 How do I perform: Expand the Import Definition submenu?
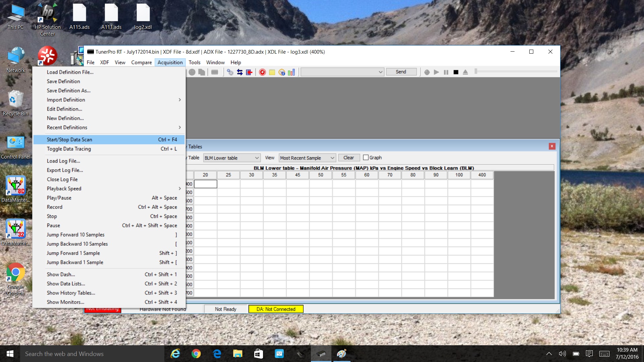pyautogui.click(x=109, y=100)
